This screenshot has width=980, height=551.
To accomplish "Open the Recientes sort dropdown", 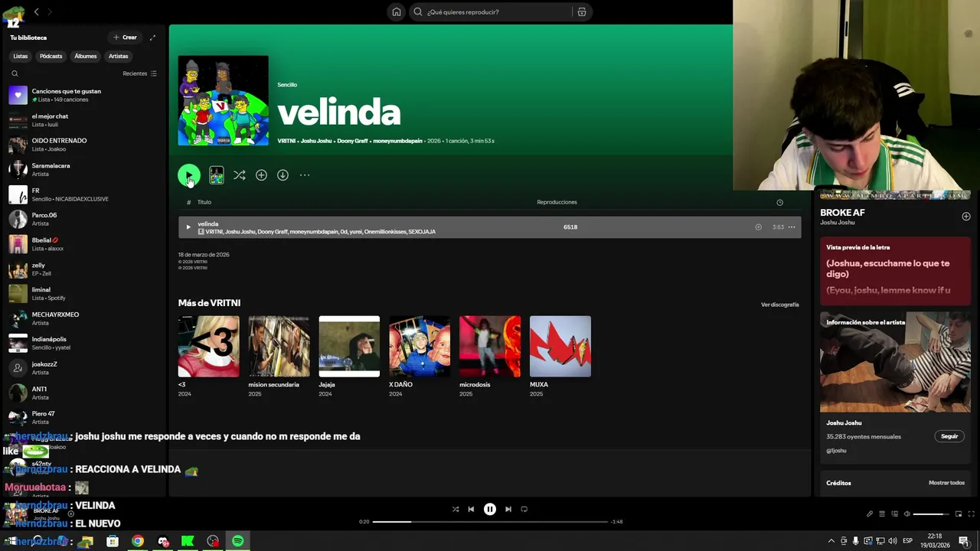I will [139, 73].
